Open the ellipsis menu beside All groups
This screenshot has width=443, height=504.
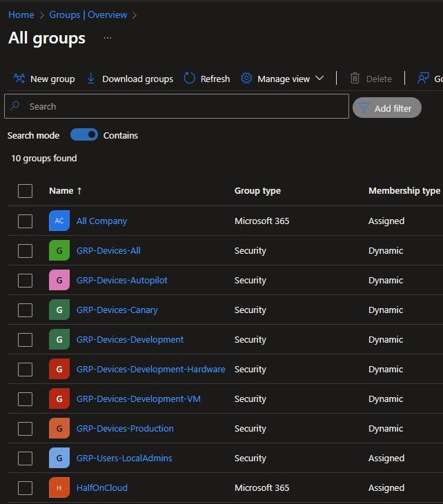(x=108, y=38)
